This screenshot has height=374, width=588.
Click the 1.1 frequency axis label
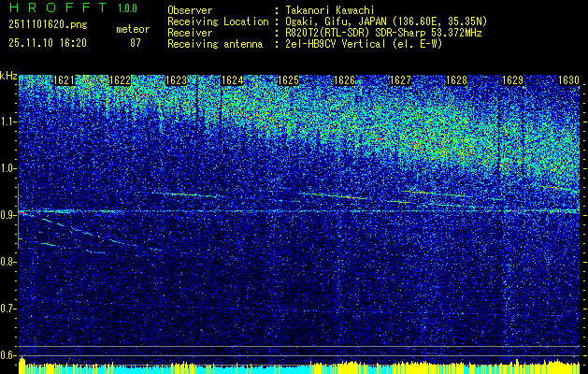[8, 122]
